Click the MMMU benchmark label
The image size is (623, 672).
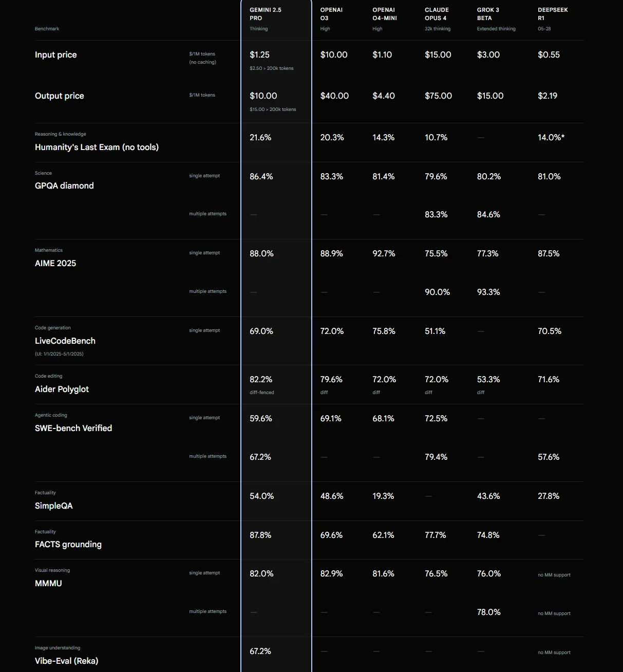[48, 583]
